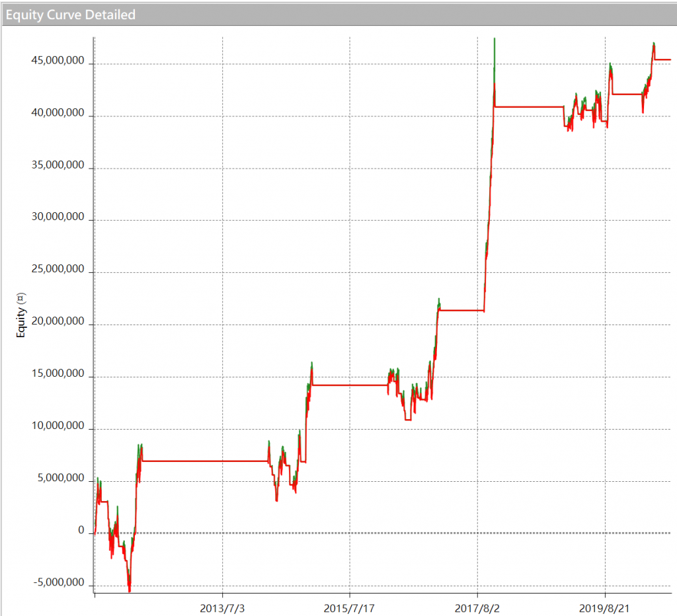The height and width of the screenshot is (616, 677).
Task: Click the 45,000,000 y-axis label
Action: [x=58, y=61]
